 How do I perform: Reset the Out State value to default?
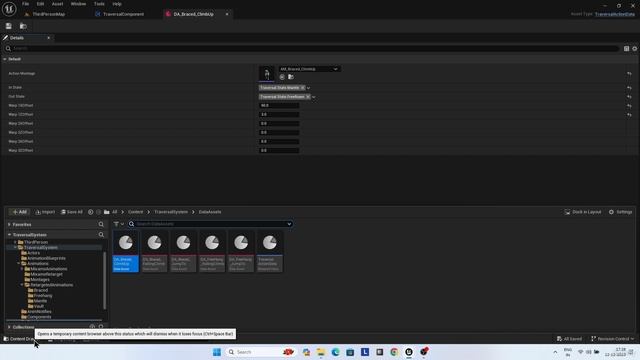[x=629, y=97]
